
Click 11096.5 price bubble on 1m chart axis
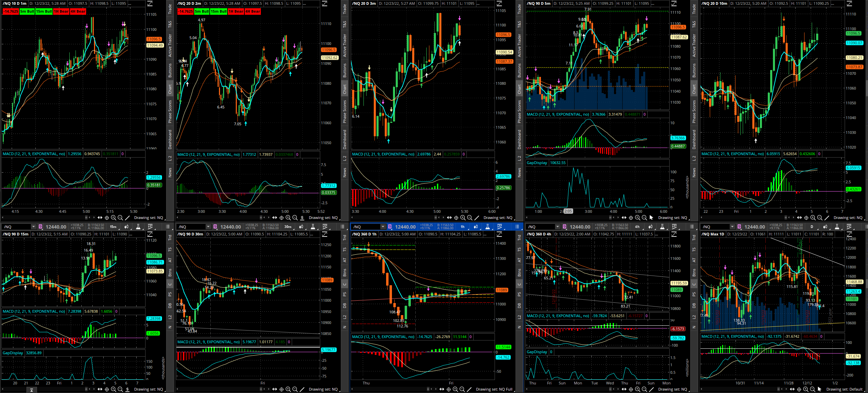point(154,39)
